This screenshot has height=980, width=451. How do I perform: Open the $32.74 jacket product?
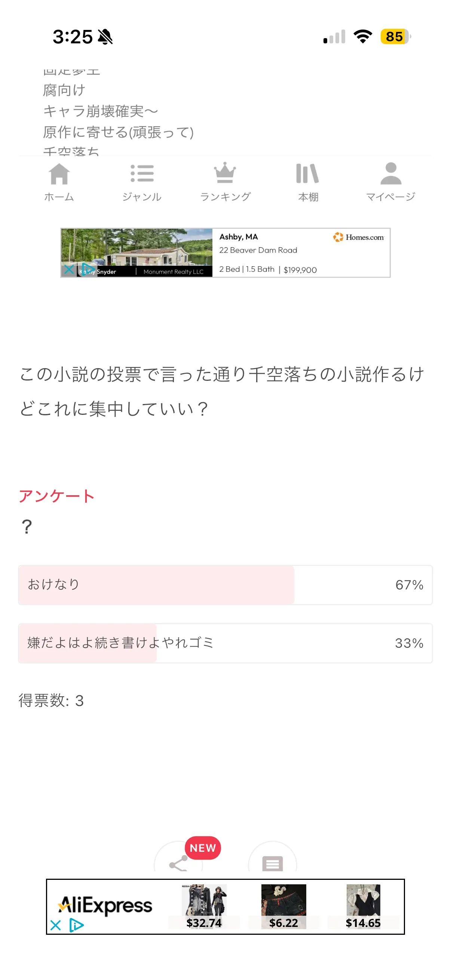click(204, 905)
